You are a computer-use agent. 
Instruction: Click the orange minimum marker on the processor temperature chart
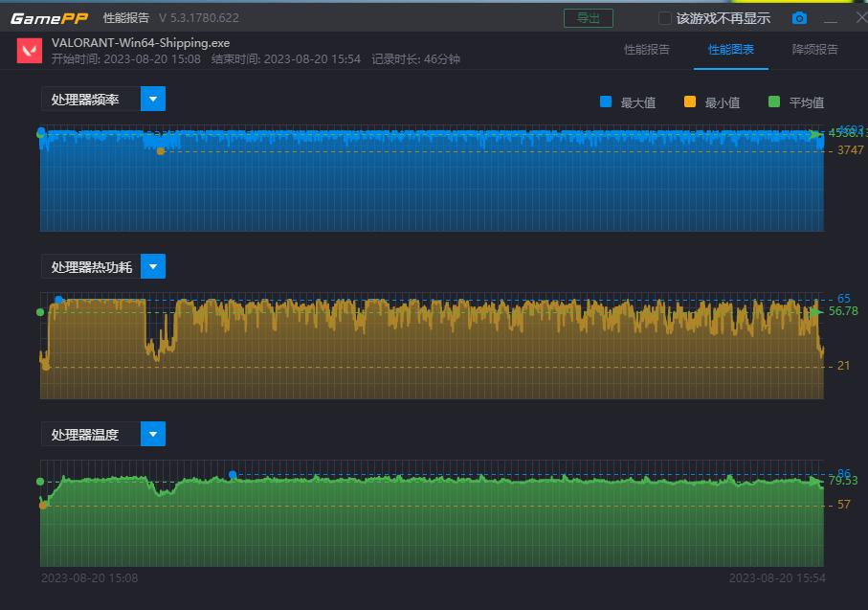43,505
